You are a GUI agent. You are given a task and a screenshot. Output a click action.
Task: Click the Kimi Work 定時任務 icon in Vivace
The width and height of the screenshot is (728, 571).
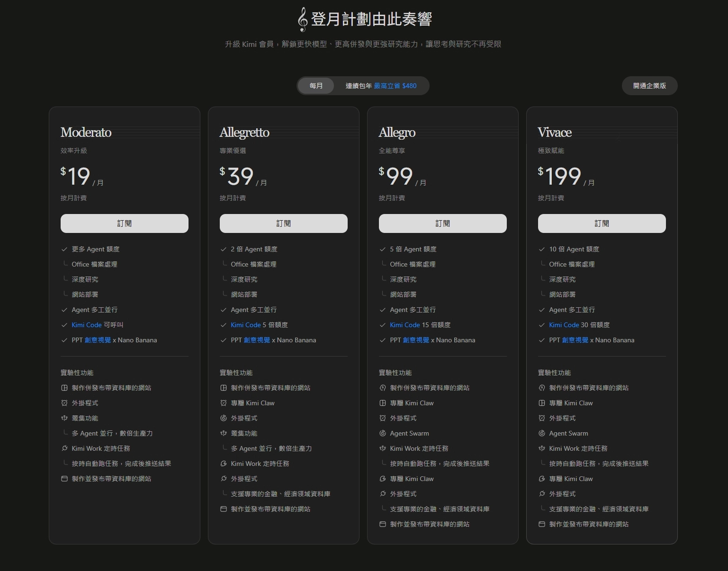pos(542,448)
